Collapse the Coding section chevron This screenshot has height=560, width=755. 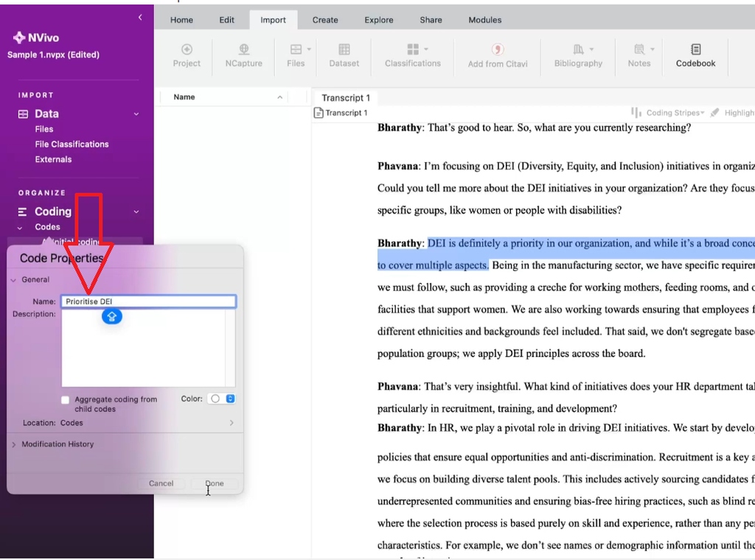click(x=136, y=211)
